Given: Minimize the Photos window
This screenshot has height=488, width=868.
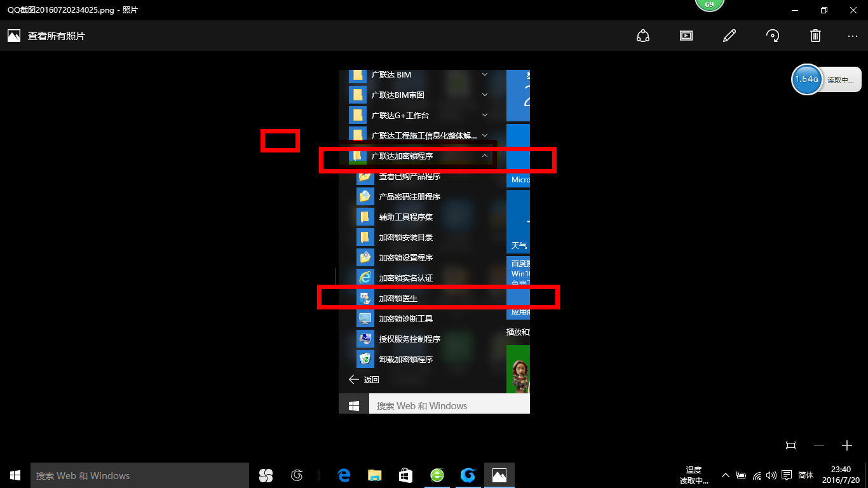Looking at the screenshot, I should pyautogui.click(x=795, y=10).
